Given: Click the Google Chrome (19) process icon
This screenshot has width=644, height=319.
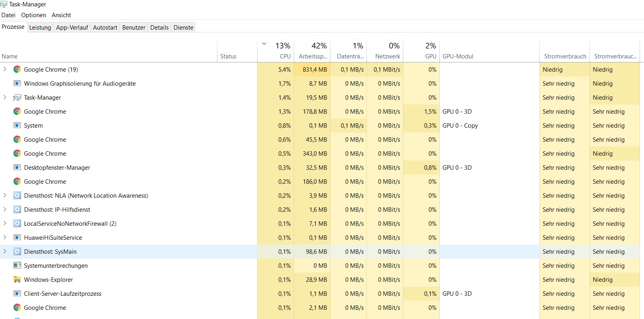Looking at the screenshot, I should point(17,69).
